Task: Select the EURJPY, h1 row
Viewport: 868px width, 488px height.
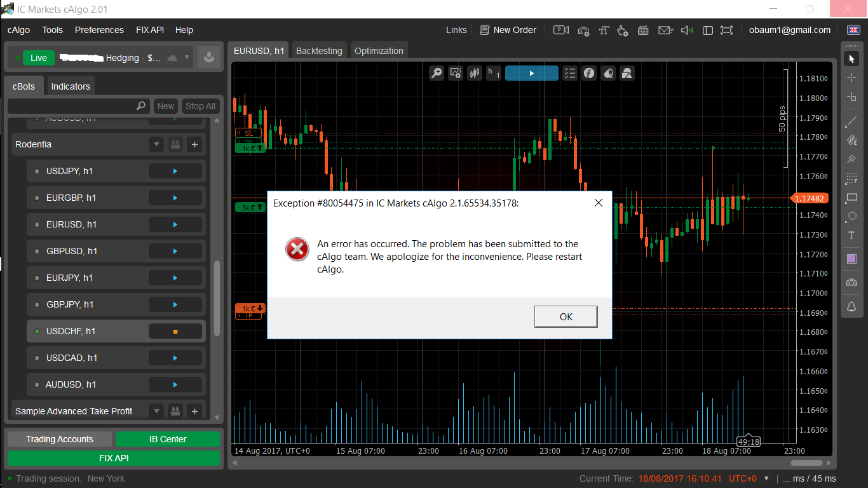Action: pyautogui.click(x=116, y=278)
